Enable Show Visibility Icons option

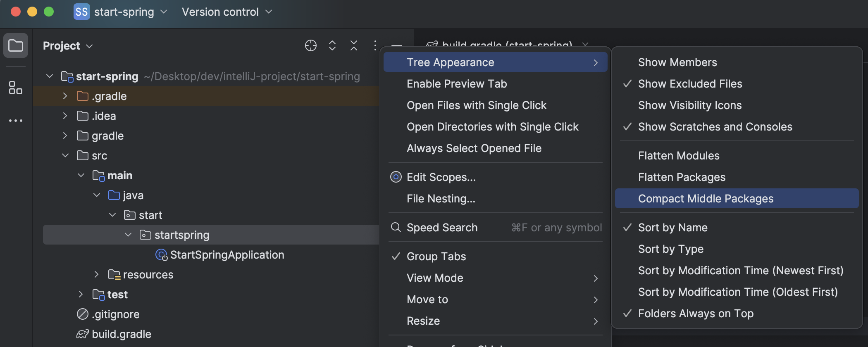coord(737,105)
